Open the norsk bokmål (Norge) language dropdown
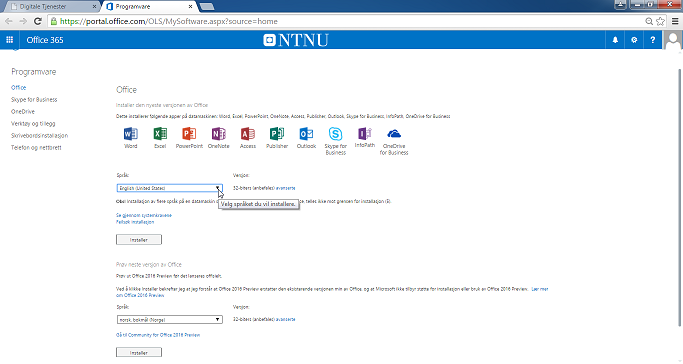The height and width of the screenshot is (364, 683). coord(169,320)
